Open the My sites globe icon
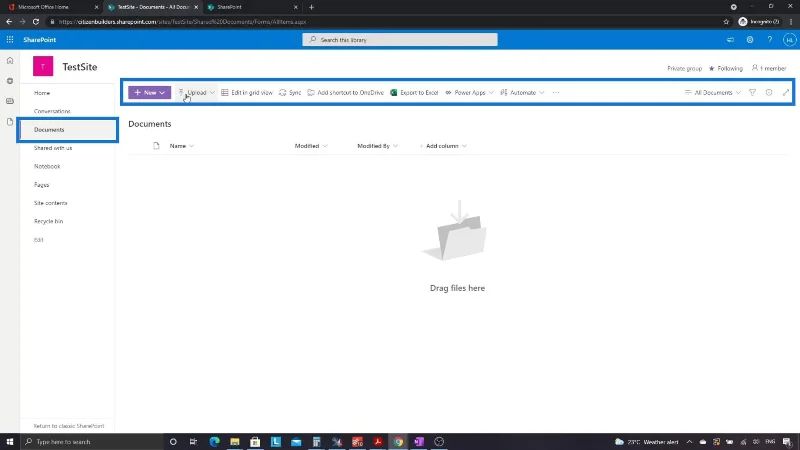 (10, 81)
